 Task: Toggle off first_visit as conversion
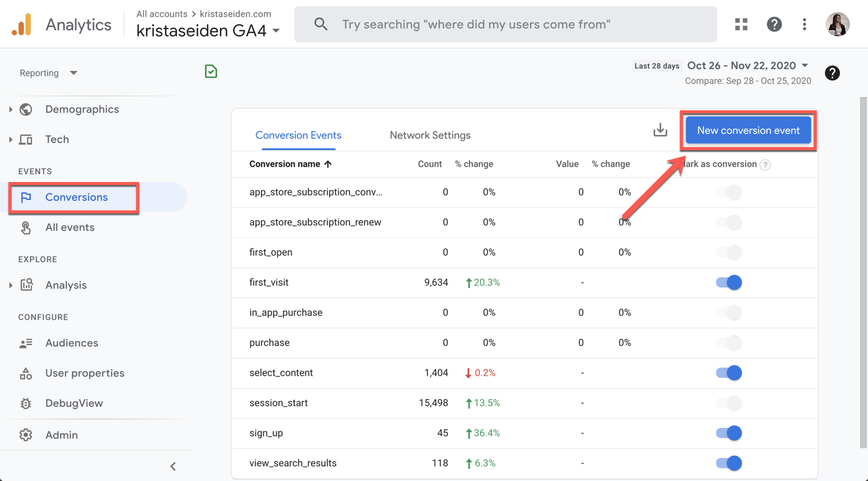click(x=729, y=282)
